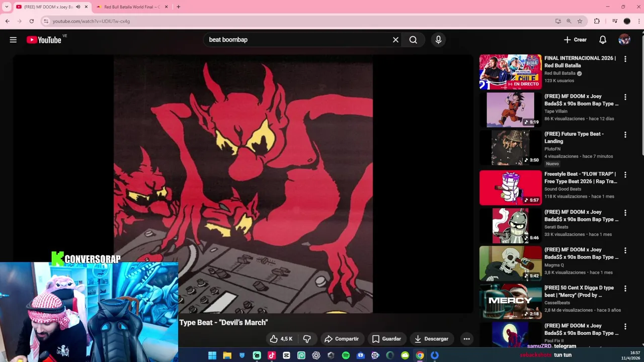Open CapCut from the taskbar
This screenshot has width=644, height=362.
[286, 355]
